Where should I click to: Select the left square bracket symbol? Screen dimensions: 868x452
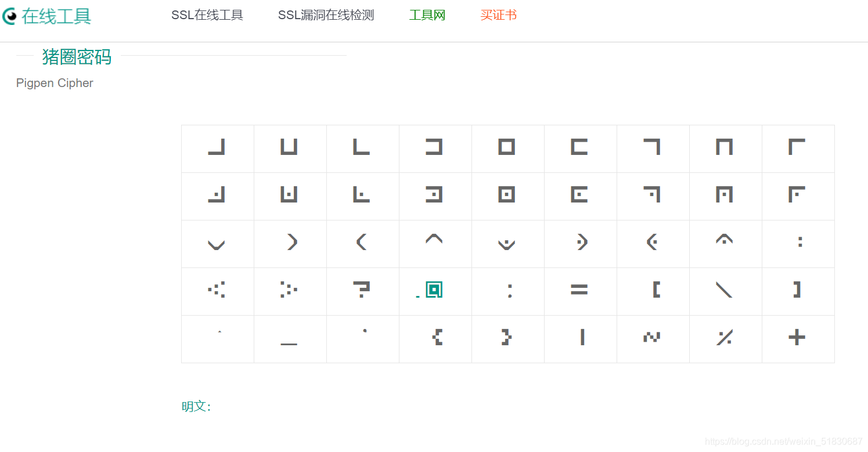pos(657,290)
